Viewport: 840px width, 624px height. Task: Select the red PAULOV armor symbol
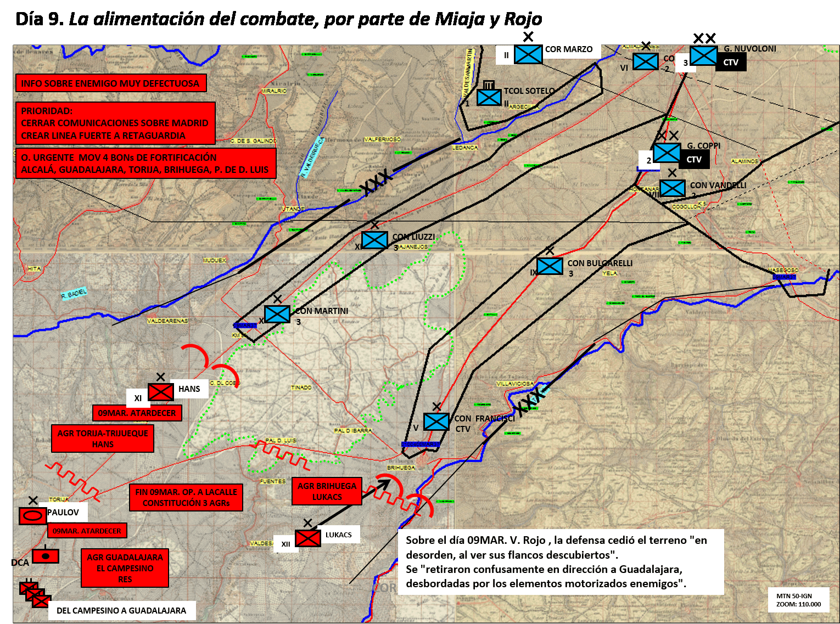pos(33,516)
